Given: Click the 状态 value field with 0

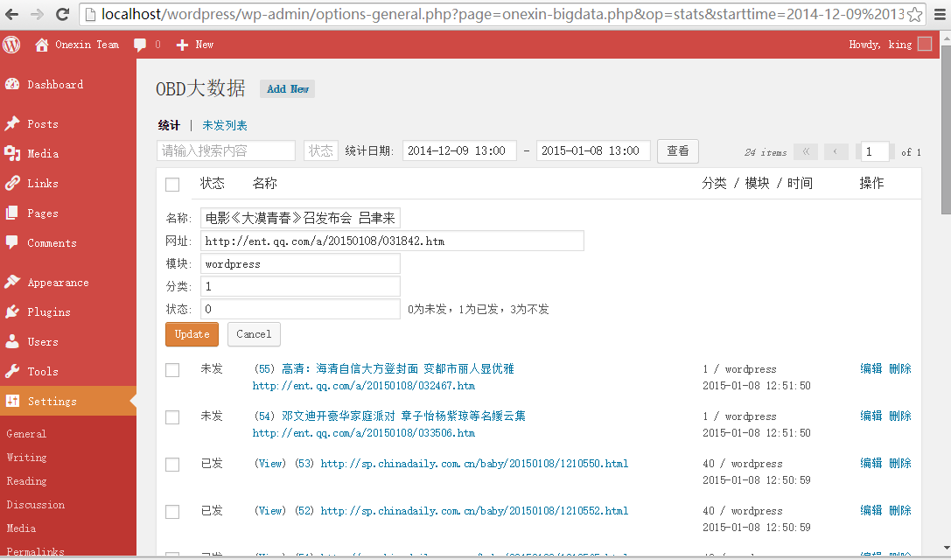Looking at the screenshot, I should pos(300,310).
